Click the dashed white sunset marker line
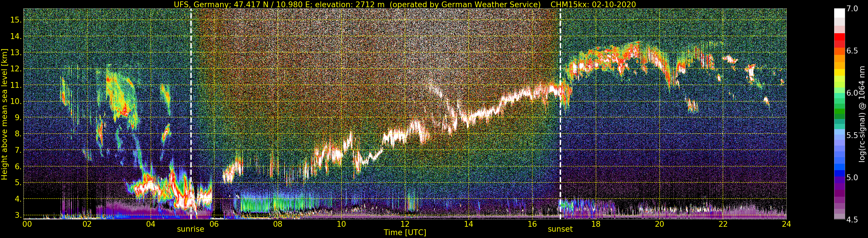The width and height of the screenshot is (868, 238). point(560,114)
